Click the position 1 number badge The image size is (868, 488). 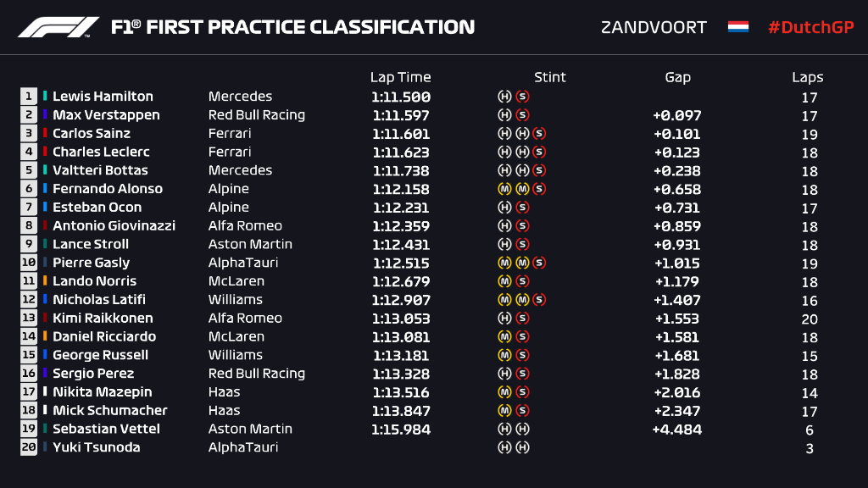(29, 97)
